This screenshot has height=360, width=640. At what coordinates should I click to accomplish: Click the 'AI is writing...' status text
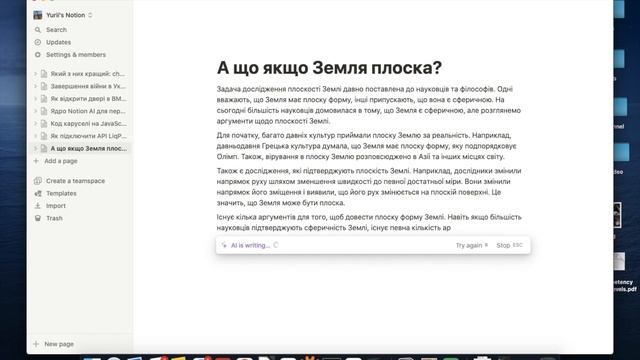(250, 245)
